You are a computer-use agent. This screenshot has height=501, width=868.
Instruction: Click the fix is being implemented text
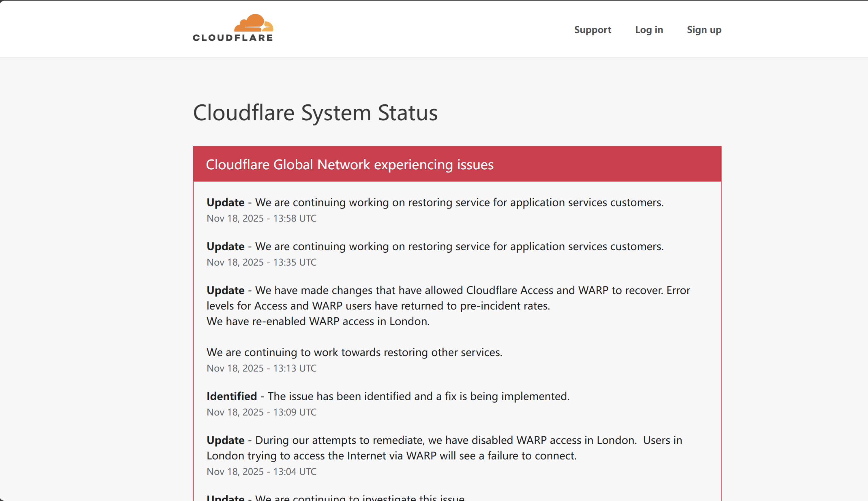[x=418, y=396]
